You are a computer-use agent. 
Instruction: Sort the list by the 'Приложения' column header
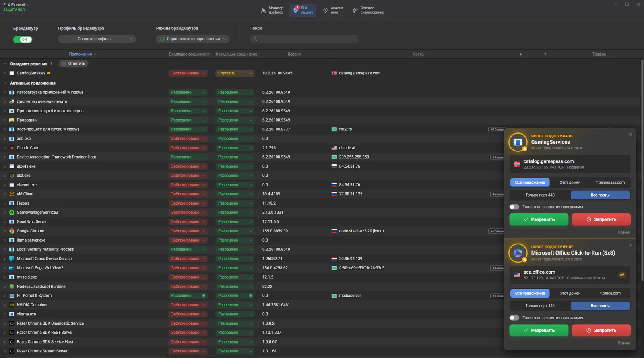tap(82, 54)
